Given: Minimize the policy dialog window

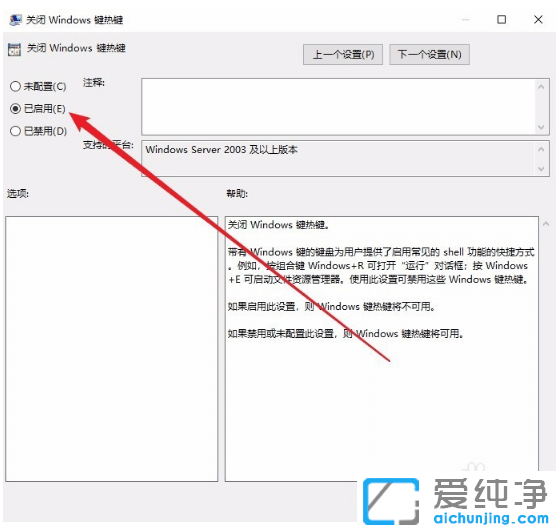Looking at the screenshot, I should pos(465,20).
